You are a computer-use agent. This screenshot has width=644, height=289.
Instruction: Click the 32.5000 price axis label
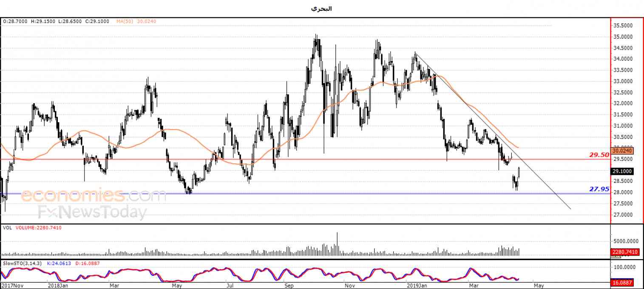coord(623,93)
